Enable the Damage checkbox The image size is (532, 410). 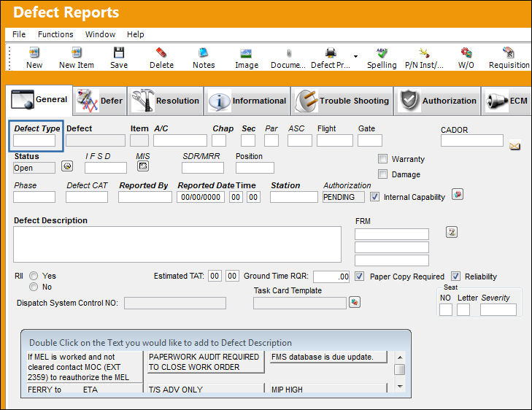click(x=382, y=174)
